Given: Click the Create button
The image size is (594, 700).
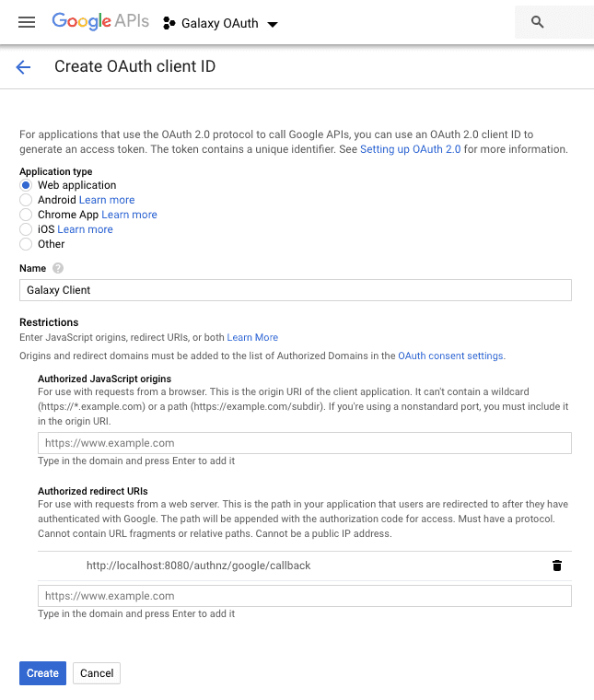Looking at the screenshot, I should (42, 673).
